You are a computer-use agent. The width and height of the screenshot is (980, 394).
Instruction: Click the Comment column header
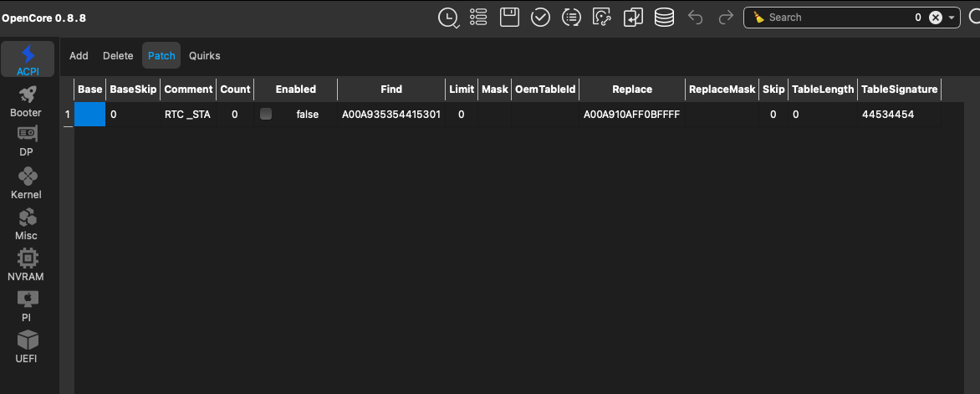pyautogui.click(x=188, y=90)
